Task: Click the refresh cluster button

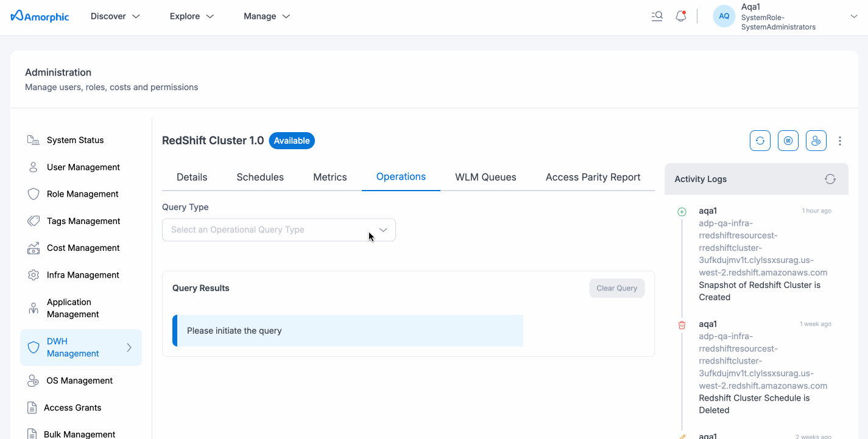Action: point(760,141)
